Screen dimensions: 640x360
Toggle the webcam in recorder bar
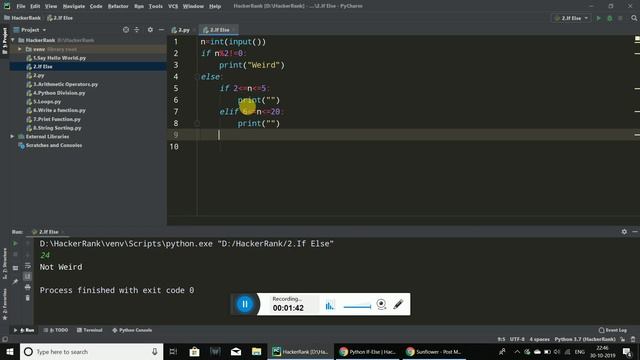381,304
